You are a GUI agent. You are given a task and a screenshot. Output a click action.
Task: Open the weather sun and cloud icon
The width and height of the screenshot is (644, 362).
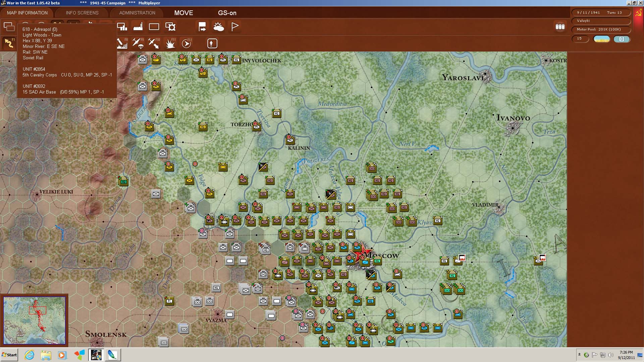218,26
